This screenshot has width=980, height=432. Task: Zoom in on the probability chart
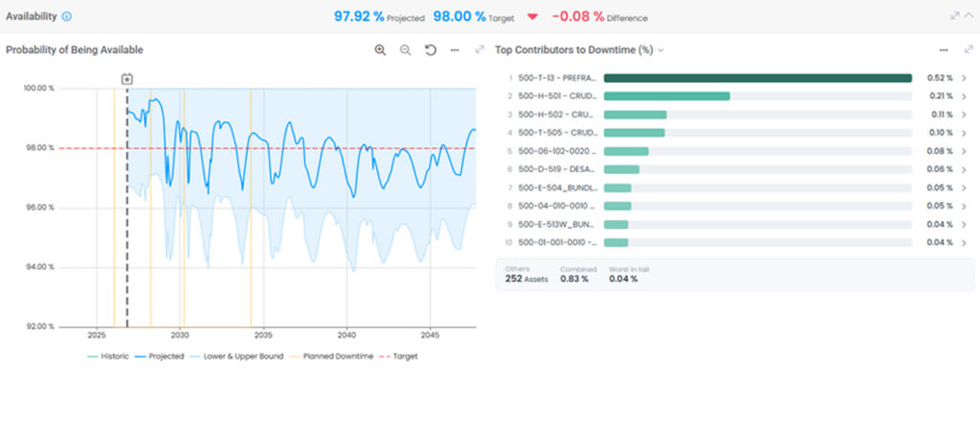click(380, 50)
